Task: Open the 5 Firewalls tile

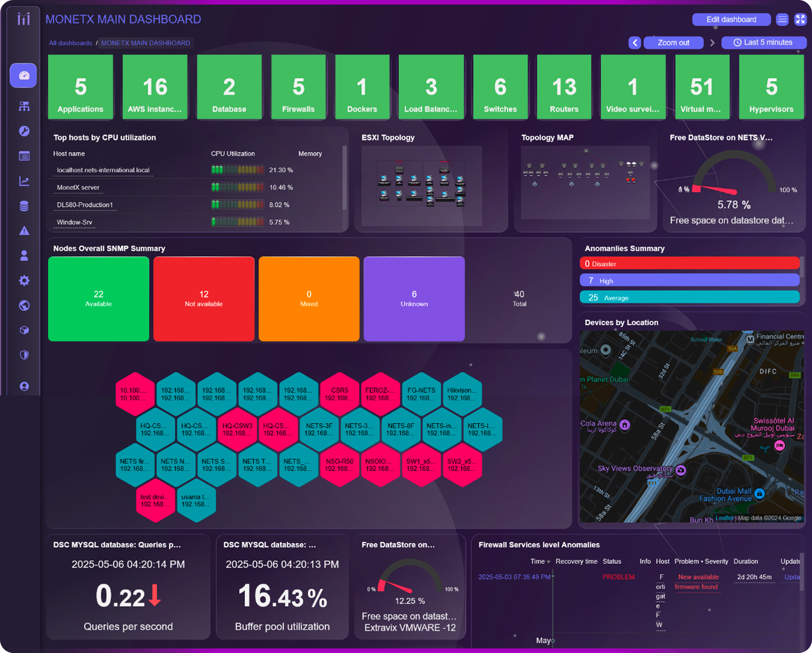Action: (299, 87)
